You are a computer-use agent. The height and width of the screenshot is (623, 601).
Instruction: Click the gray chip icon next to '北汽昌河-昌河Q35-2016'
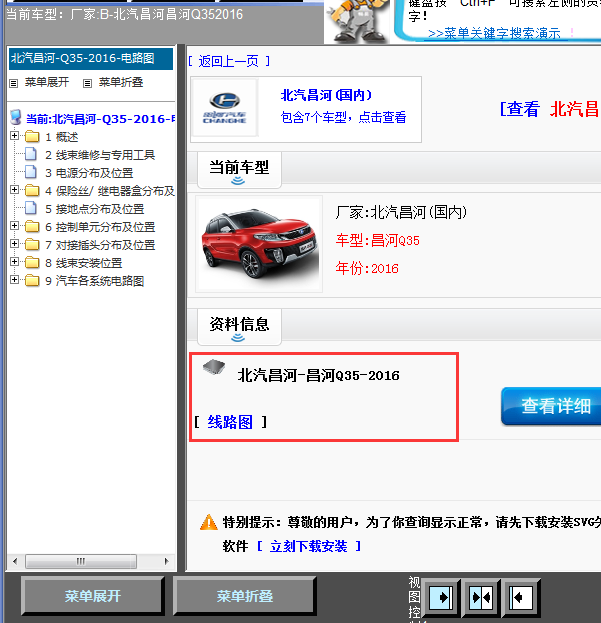[x=214, y=366]
